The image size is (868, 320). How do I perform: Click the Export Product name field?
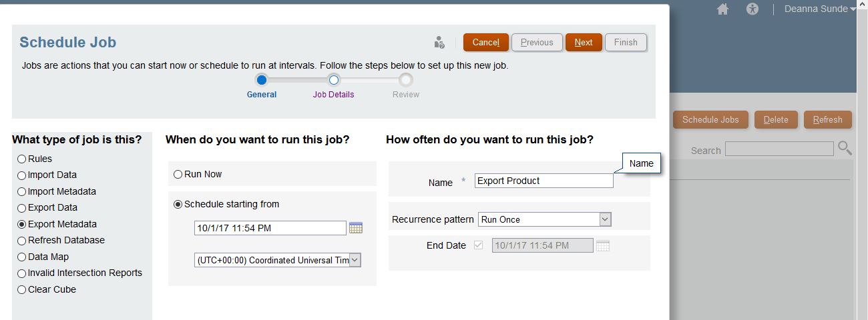click(x=544, y=181)
